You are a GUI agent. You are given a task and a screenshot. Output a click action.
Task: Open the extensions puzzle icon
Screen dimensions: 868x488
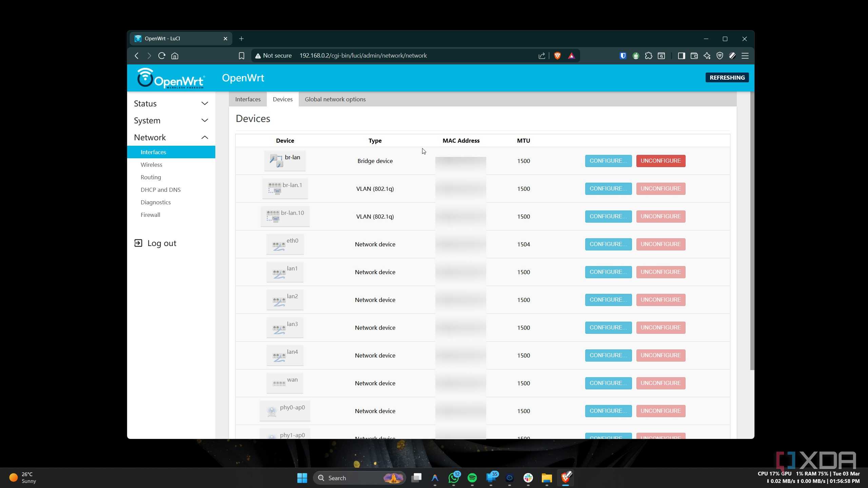coord(649,56)
